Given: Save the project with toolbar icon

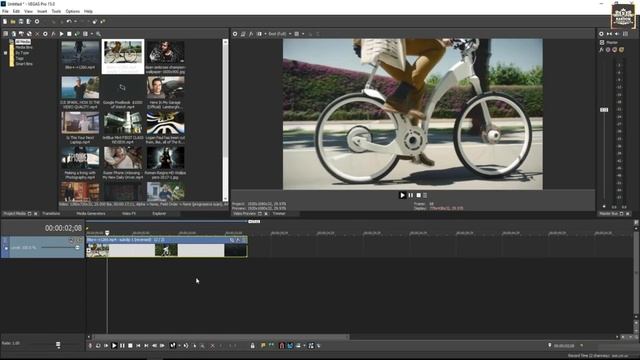Looking at the screenshot, I should [x=21, y=22].
